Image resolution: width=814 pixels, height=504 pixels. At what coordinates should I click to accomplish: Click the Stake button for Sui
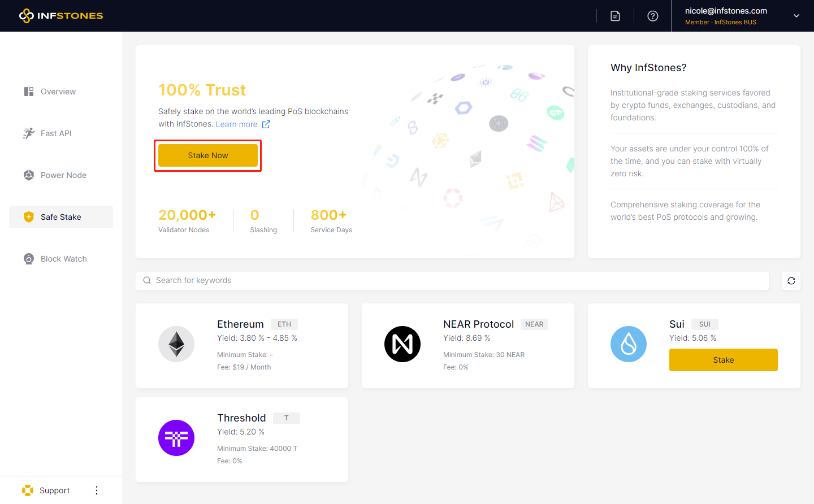pos(724,360)
